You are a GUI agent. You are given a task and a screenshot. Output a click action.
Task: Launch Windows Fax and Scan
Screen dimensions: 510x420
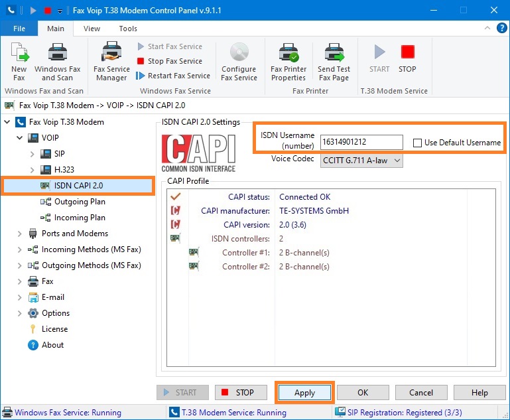pyautogui.click(x=57, y=62)
